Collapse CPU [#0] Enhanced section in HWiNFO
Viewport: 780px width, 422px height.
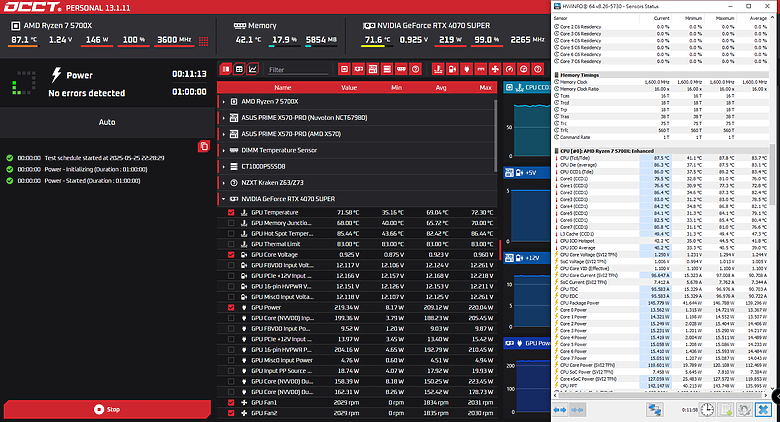[557, 151]
